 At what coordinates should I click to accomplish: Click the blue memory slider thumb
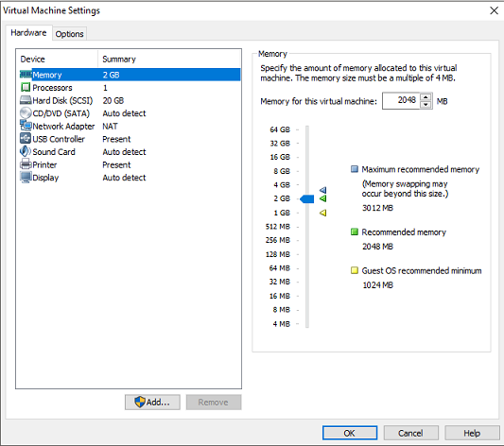(x=307, y=198)
